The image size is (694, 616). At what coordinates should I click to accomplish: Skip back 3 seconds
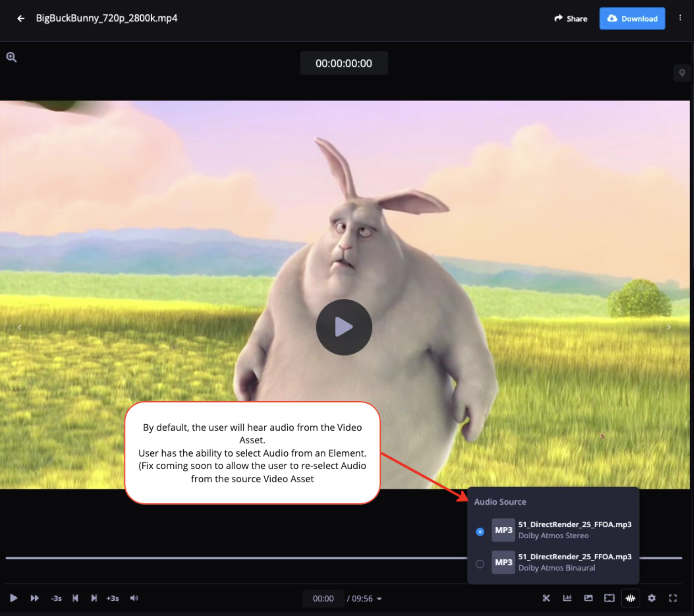pos(56,598)
